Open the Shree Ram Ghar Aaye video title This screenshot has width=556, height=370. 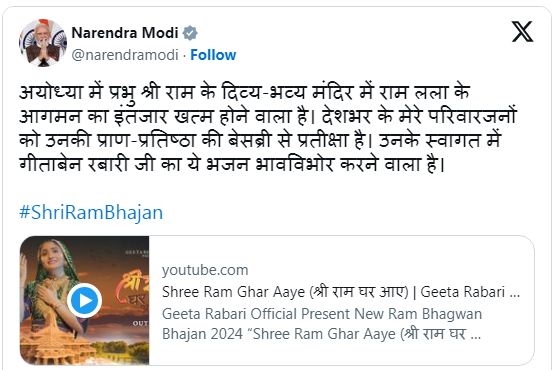(x=341, y=292)
